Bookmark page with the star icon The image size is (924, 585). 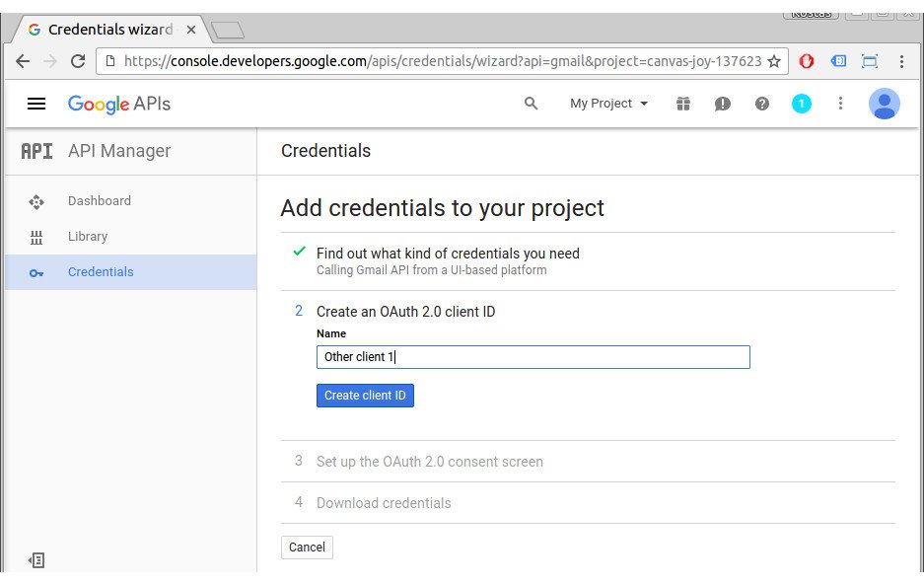tap(774, 61)
